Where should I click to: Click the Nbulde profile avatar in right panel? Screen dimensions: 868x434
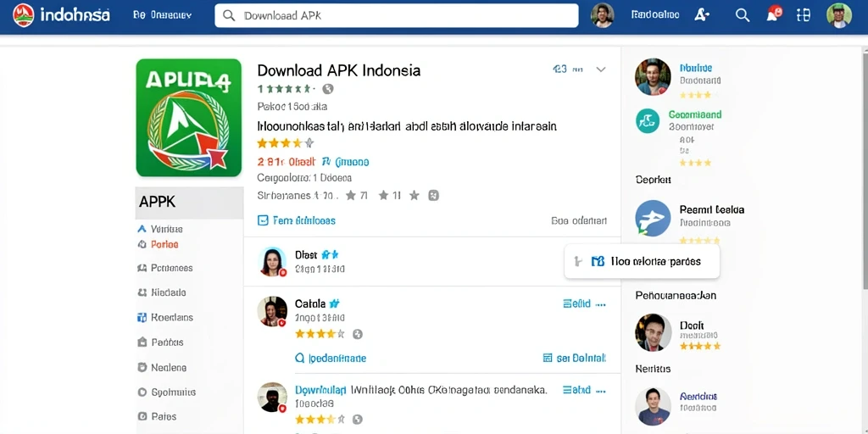click(654, 77)
